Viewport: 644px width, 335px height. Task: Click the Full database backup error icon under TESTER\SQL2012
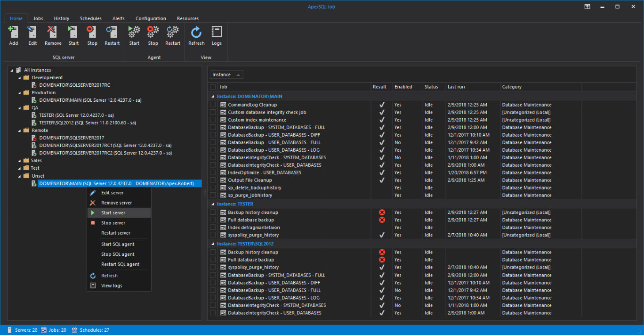click(x=382, y=260)
